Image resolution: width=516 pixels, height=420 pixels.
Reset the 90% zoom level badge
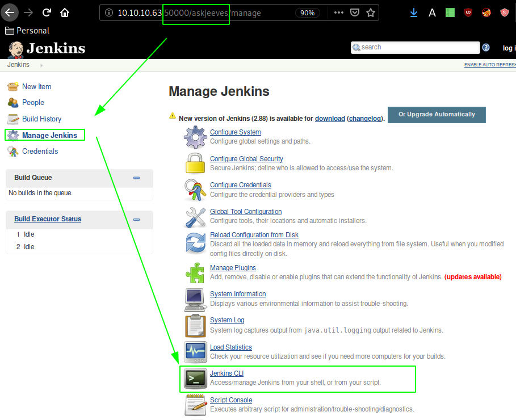tap(307, 13)
